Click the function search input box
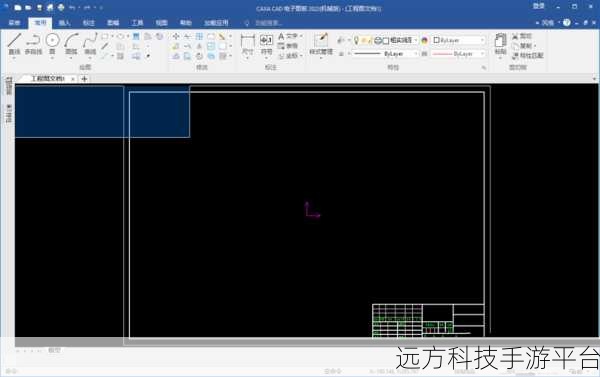 (269, 23)
